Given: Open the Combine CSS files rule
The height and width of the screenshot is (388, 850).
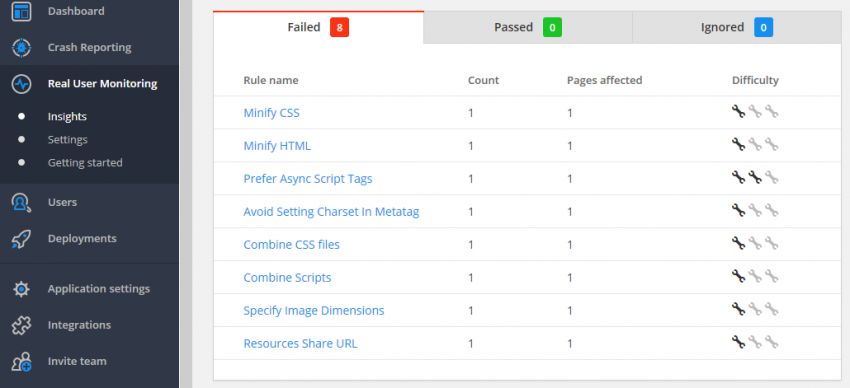Looking at the screenshot, I should pos(292,245).
